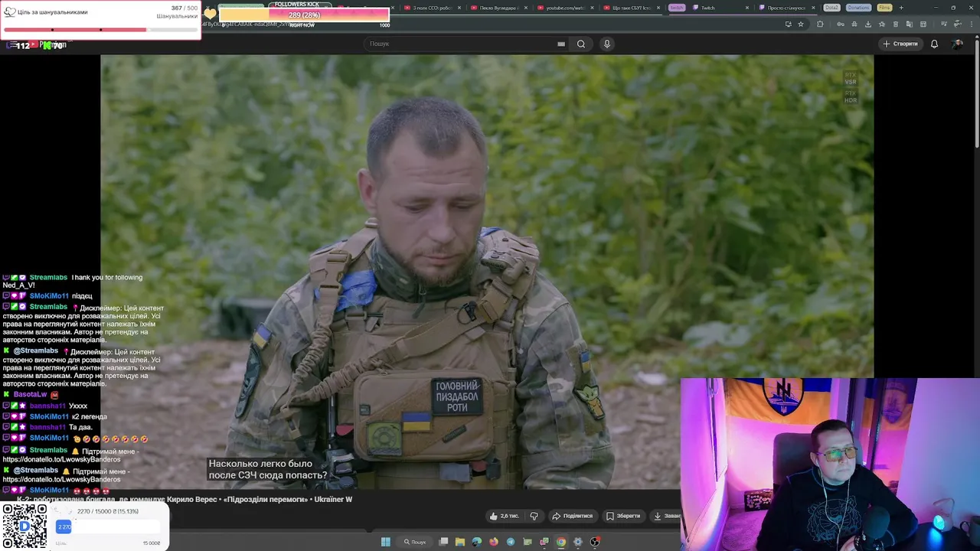Viewport: 980px width, 551px height.
Task: Open the purple 'twitch' tab group label
Action: [676, 8]
